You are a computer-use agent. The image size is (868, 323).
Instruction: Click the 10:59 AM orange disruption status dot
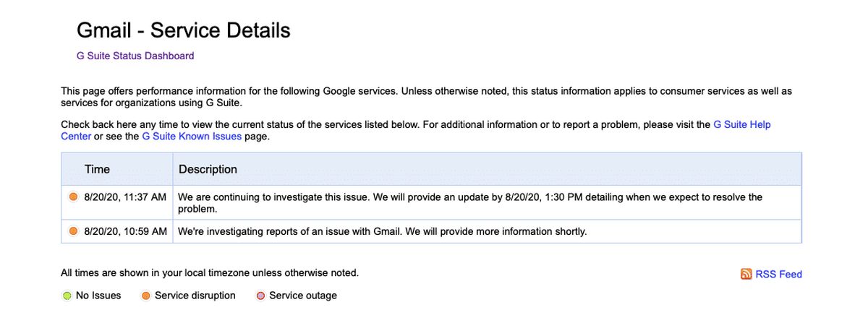click(73, 231)
